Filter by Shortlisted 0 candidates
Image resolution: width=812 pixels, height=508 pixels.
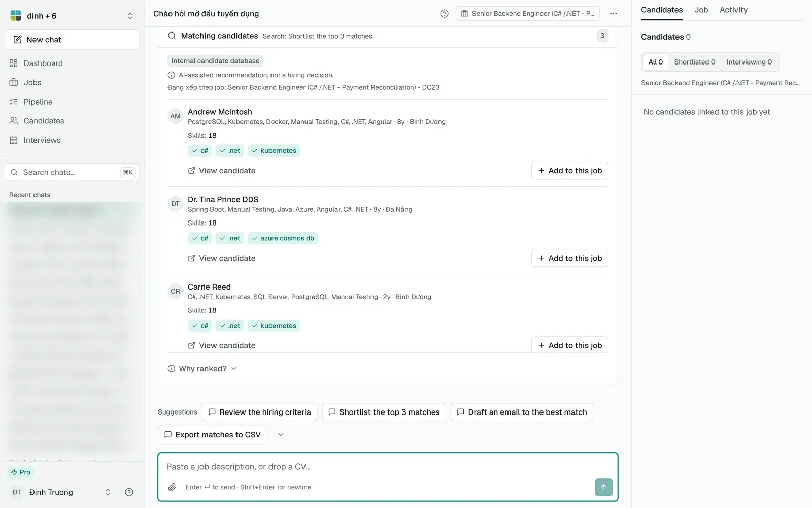694,62
